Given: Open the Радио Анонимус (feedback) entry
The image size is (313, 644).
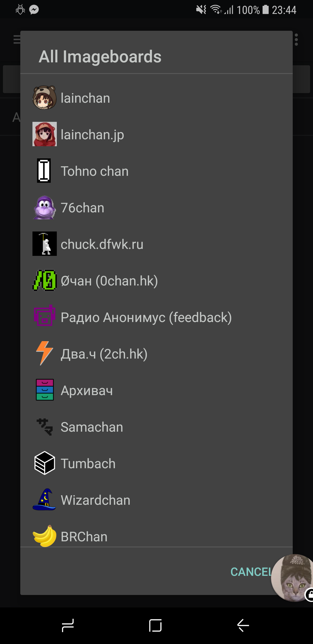Looking at the screenshot, I should 146,317.
